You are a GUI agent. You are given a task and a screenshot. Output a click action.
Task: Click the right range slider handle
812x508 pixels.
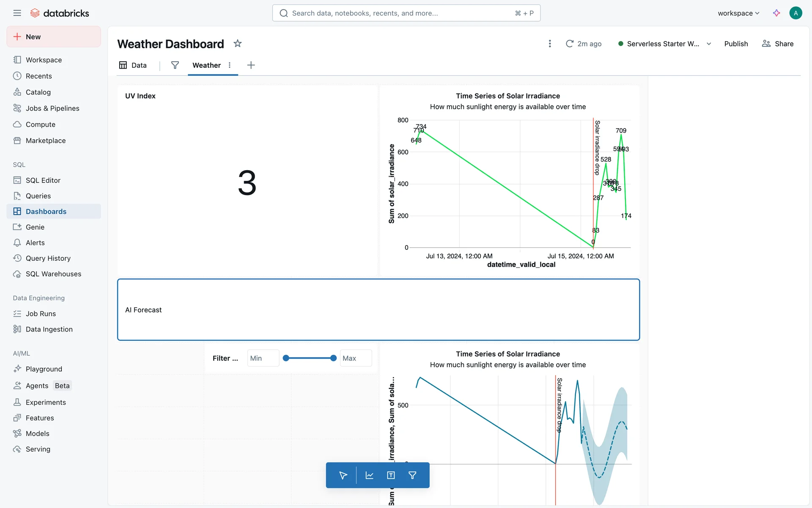(333, 358)
